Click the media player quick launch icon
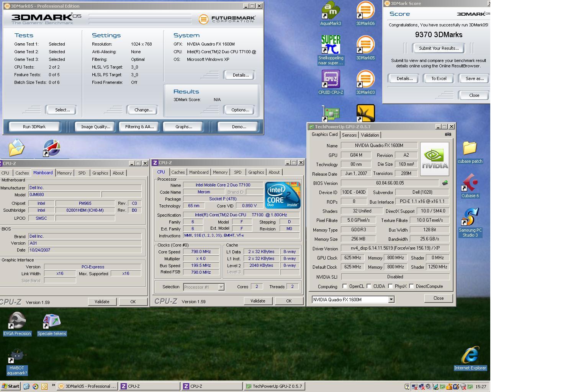586x392 pixels. point(35,386)
